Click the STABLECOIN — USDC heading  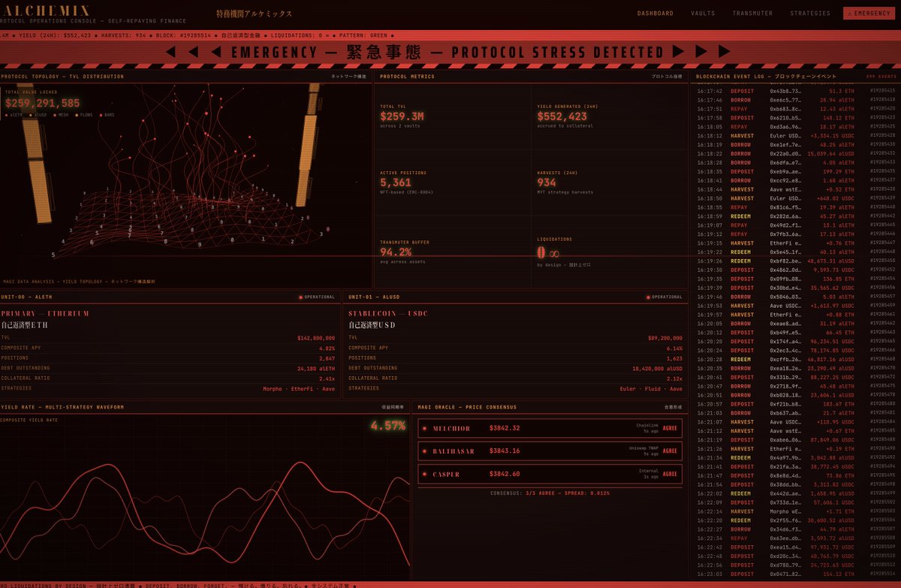[388, 313]
